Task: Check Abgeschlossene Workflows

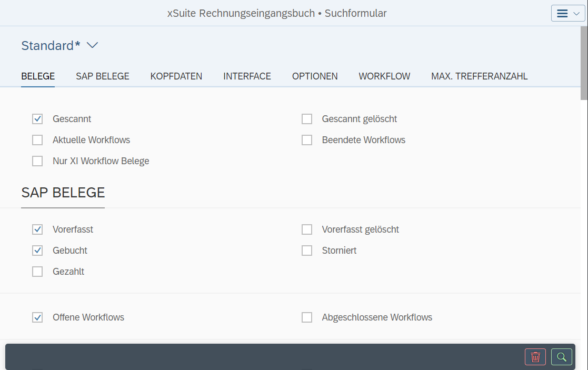Action: (307, 317)
